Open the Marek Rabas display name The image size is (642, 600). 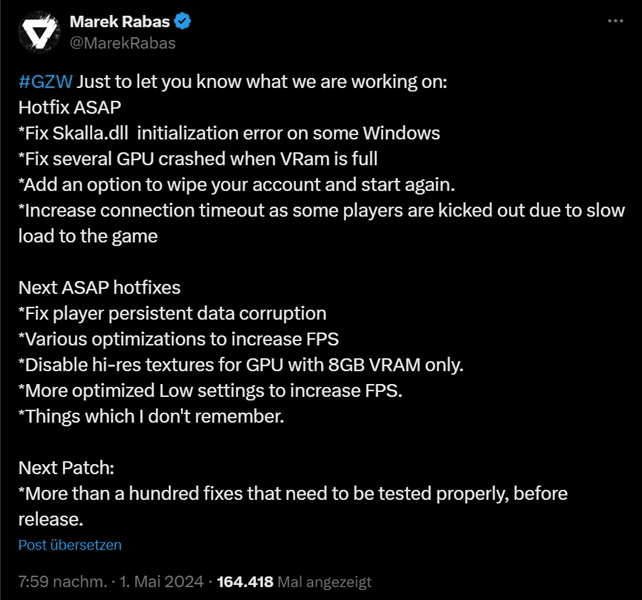point(120,22)
